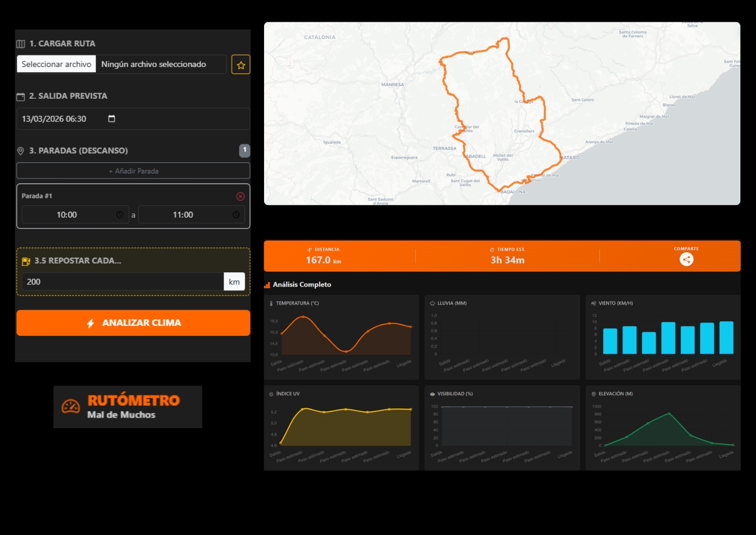The width and height of the screenshot is (756, 535).
Task: Click the refuel distance field showing 200
Action: point(121,282)
